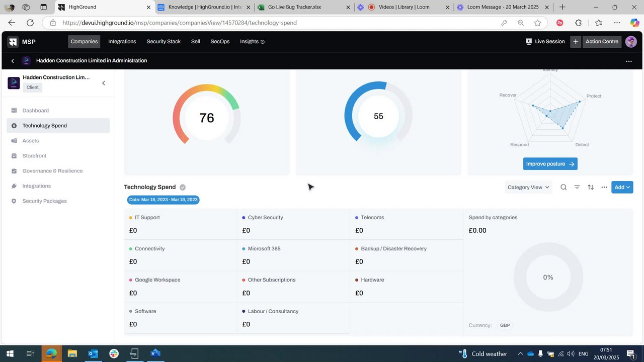
Task: Select the Microsoft 365 spend tile
Action: coord(293,255)
